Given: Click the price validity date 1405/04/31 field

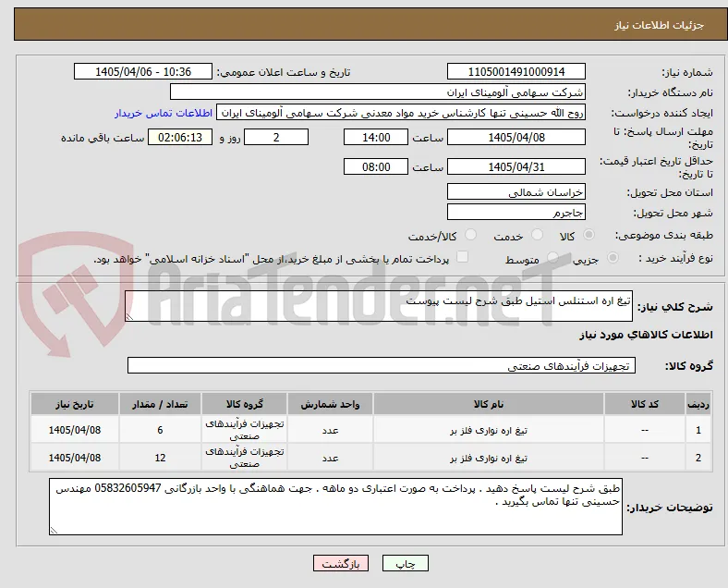Looking at the screenshot, I should (x=516, y=166).
